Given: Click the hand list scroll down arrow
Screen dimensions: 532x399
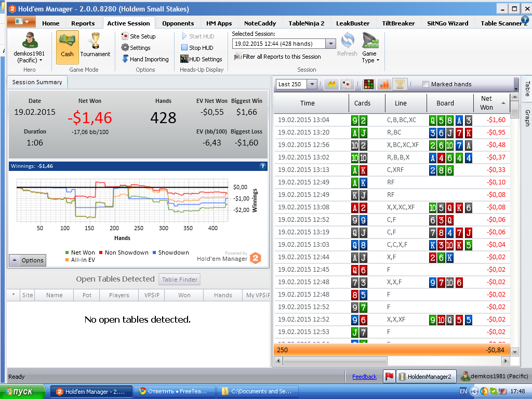Looking at the screenshot, I should click(x=514, y=352).
